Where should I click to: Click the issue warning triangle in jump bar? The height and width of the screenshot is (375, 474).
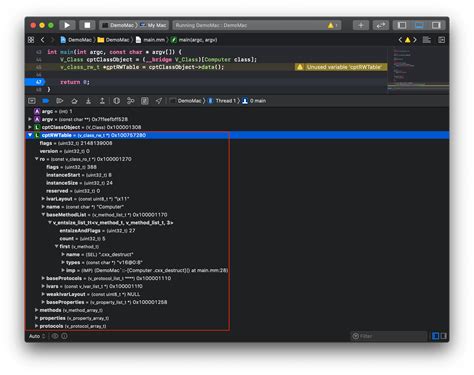tap(407, 40)
